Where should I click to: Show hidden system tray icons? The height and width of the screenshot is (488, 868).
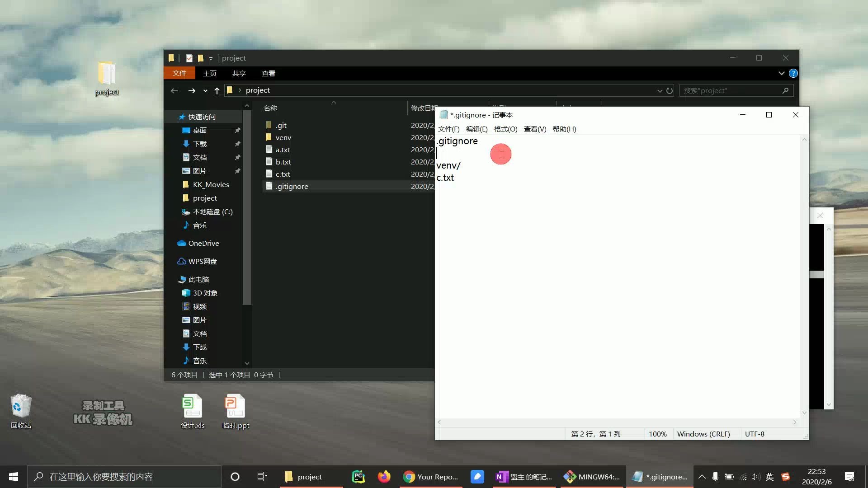coord(702,477)
